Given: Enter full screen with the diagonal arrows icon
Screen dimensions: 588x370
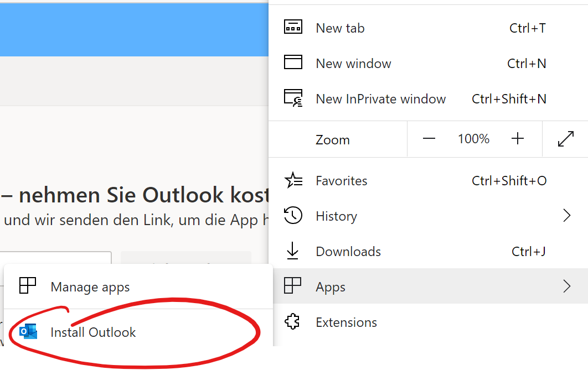Looking at the screenshot, I should pyautogui.click(x=565, y=139).
